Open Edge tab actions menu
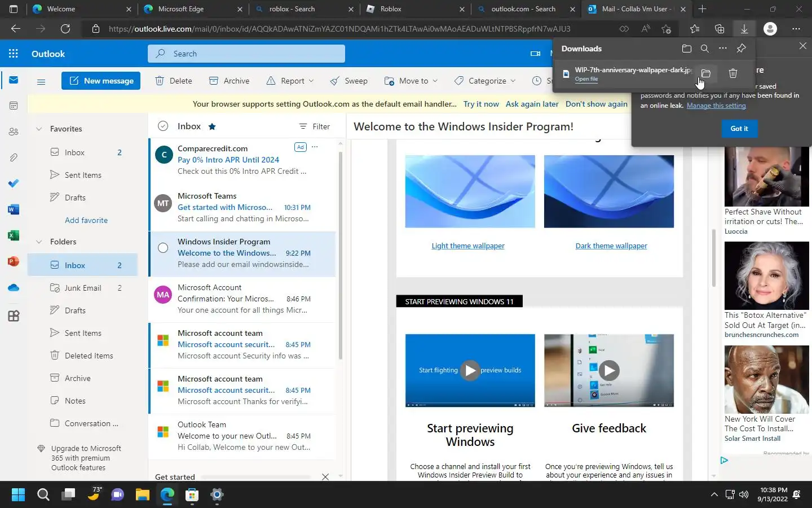Image resolution: width=812 pixels, height=508 pixels. (14, 9)
